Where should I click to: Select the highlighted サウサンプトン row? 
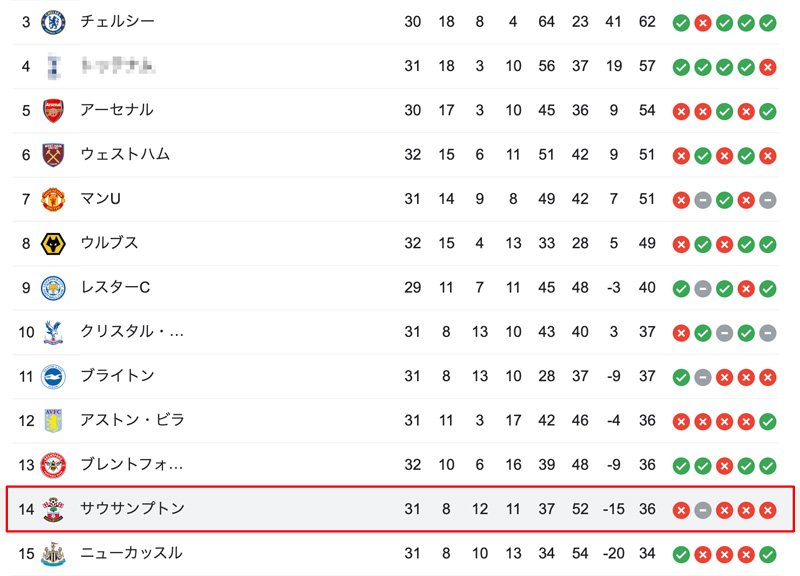click(400, 509)
